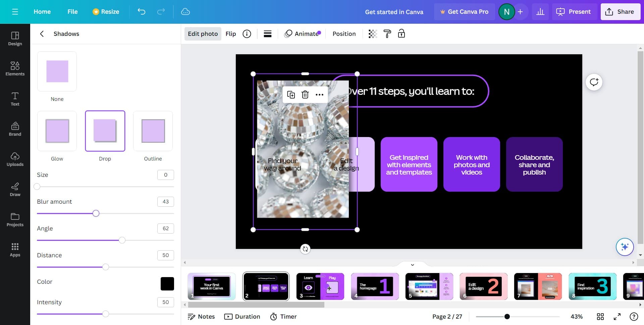The height and width of the screenshot is (325, 644).
Task: Open grid view of pages
Action: [x=600, y=317]
